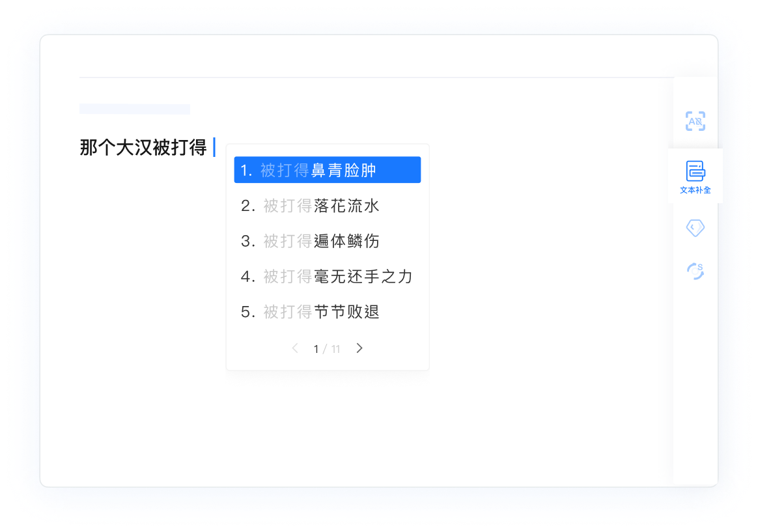Expand more completion pages via right chevron
Viewport: 758px width, 532px height.
359,348
